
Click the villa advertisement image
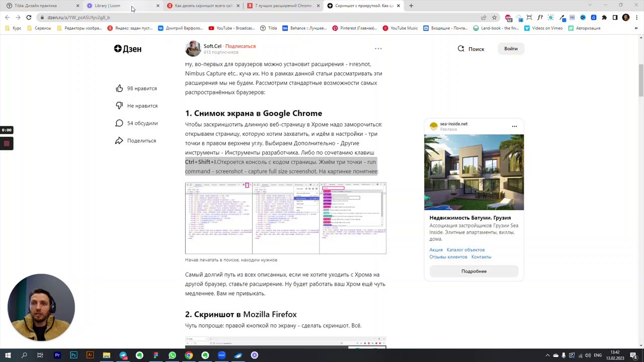474,172
